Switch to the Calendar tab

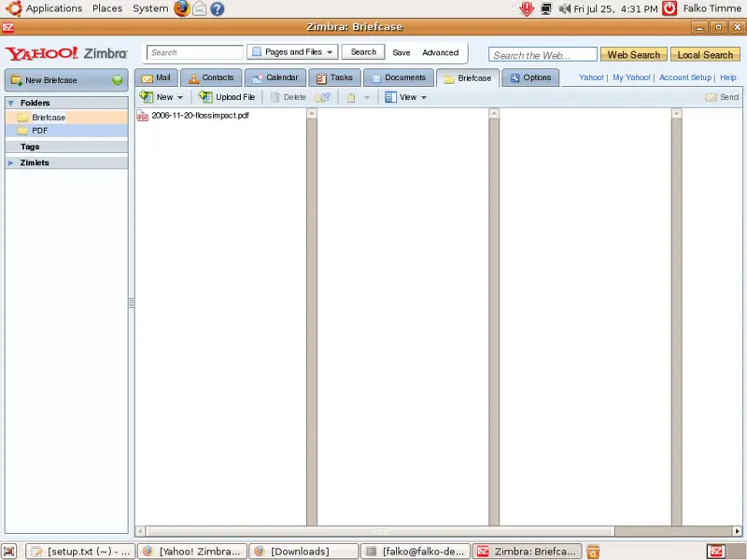pyautogui.click(x=275, y=77)
